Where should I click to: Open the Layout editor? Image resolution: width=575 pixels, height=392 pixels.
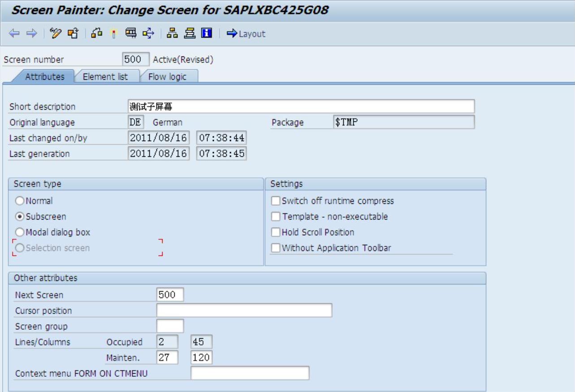tap(246, 34)
